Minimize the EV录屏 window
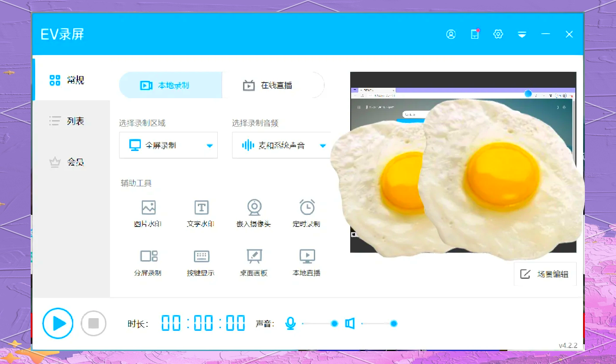Viewport: 616px width, 364px height. point(545,34)
